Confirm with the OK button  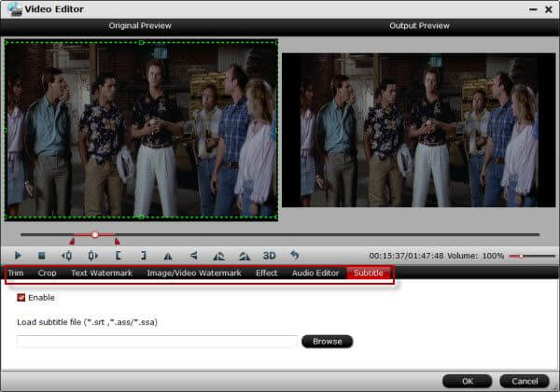(x=467, y=381)
